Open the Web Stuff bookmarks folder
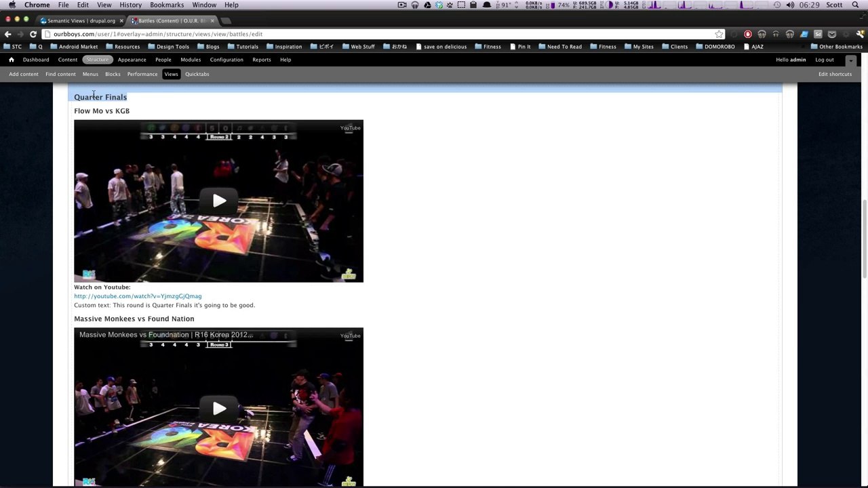This screenshot has height=488, width=868. (358, 47)
